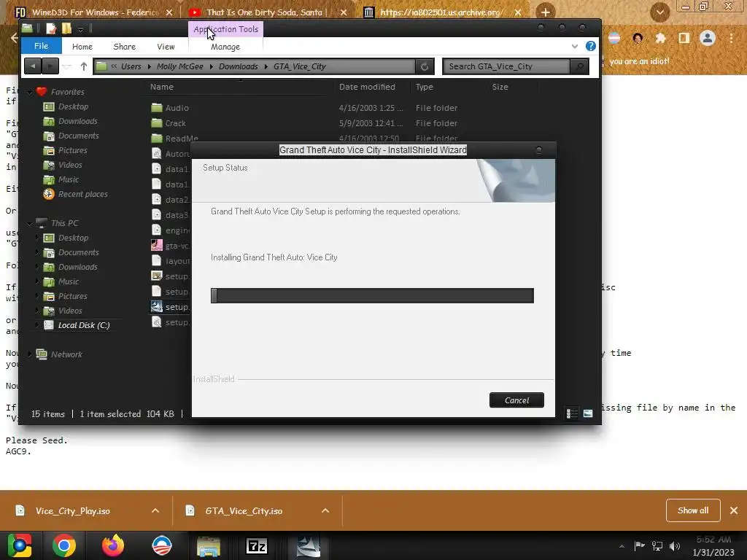Image resolution: width=747 pixels, height=560 pixels.
Task: Open recent locations dropdown arrow
Action: click(x=67, y=66)
